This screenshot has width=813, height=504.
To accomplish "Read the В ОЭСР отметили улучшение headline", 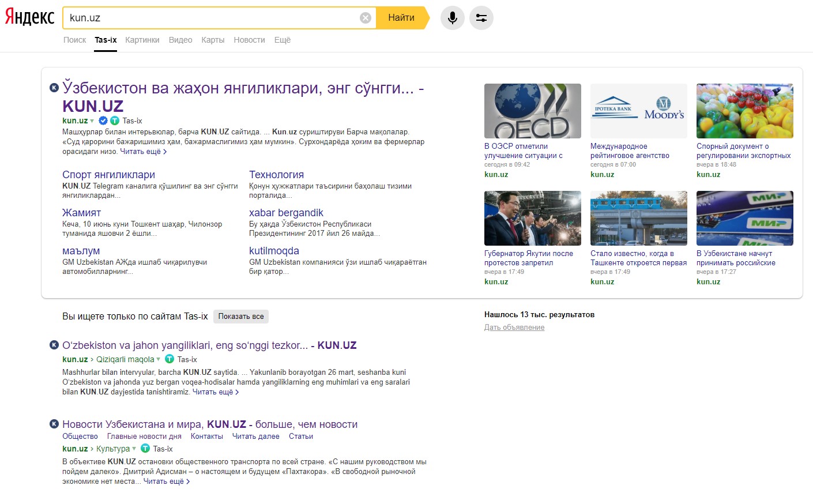I will [524, 151].
